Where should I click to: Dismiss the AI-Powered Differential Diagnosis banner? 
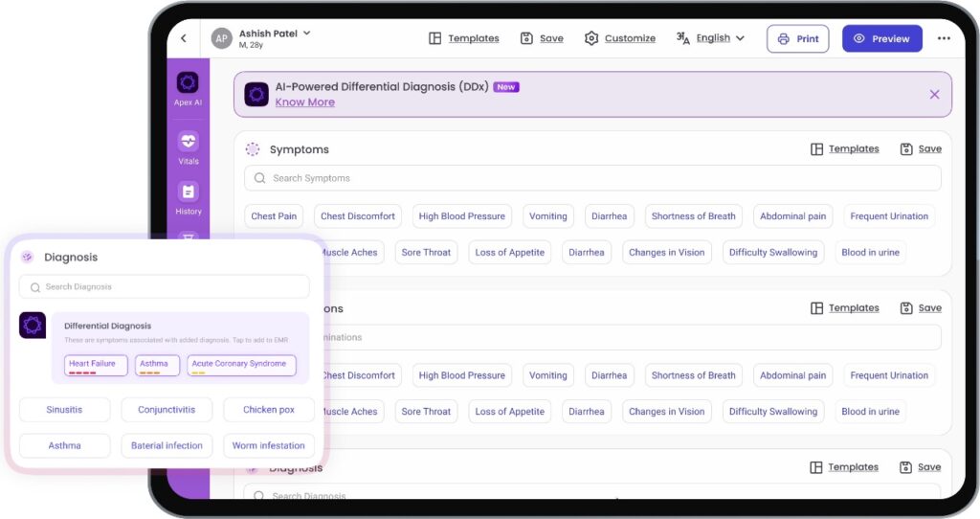click(x=934, y=94)
